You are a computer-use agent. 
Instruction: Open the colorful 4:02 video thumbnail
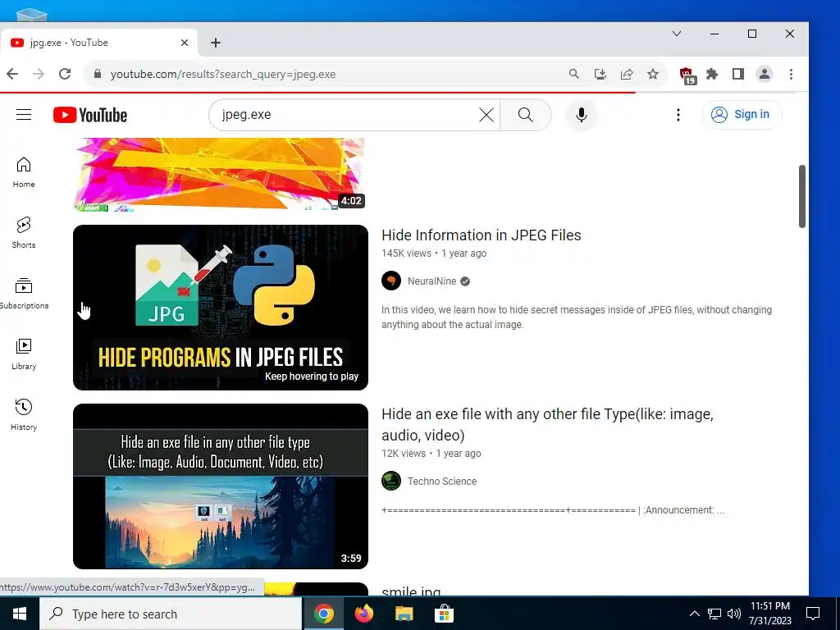point(221,174)
